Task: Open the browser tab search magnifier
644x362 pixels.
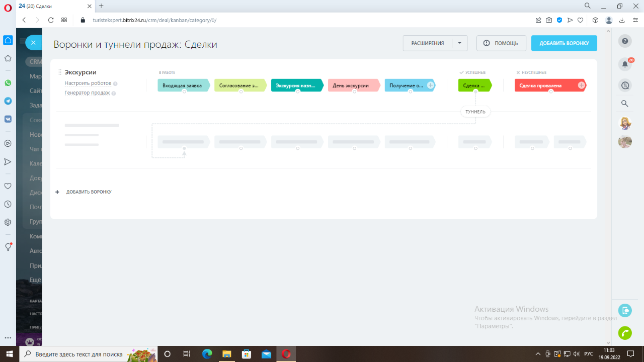Action: [587, 6]
